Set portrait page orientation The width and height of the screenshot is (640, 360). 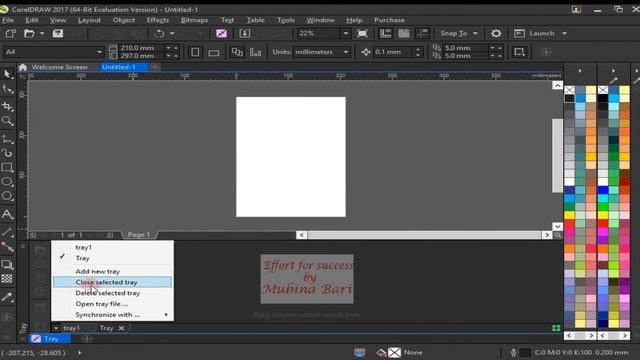pos(195,52)
